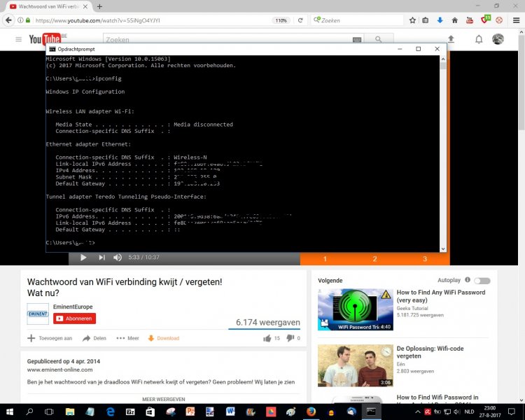Reload the page in Firefox
This screenshot has width=525, height=420.
pos(300,20)
